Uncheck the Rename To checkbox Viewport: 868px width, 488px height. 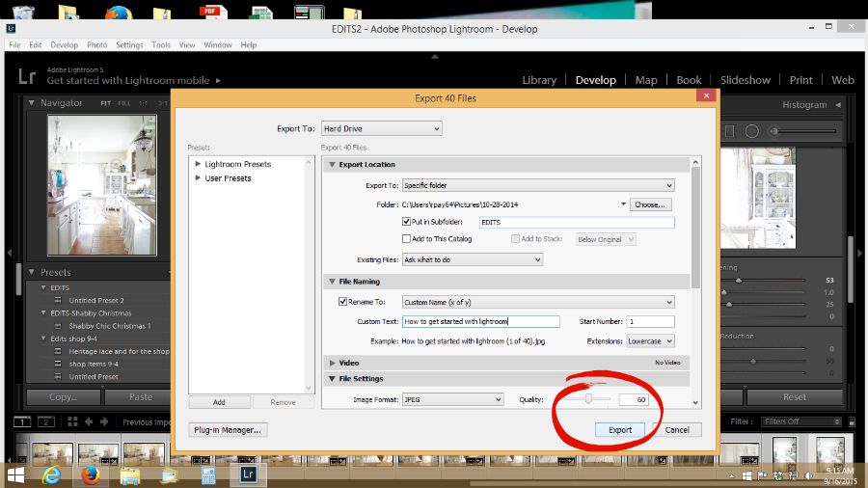pos(342,302)
